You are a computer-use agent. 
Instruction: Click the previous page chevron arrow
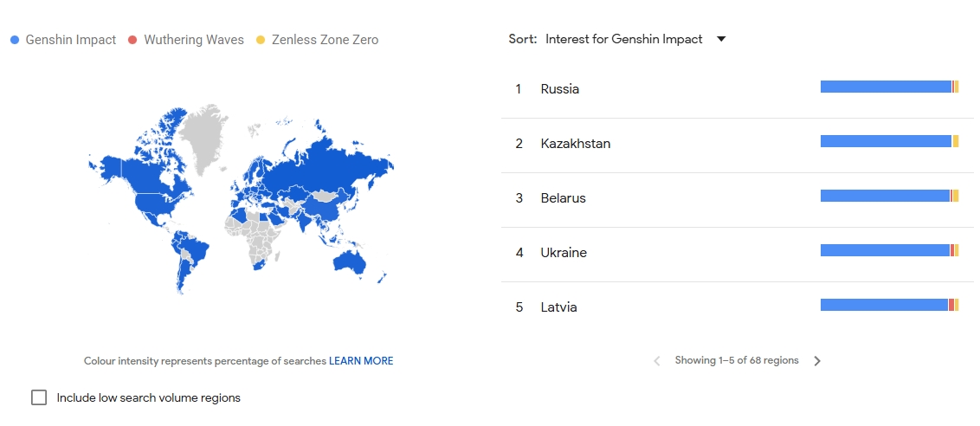(657, 361)
